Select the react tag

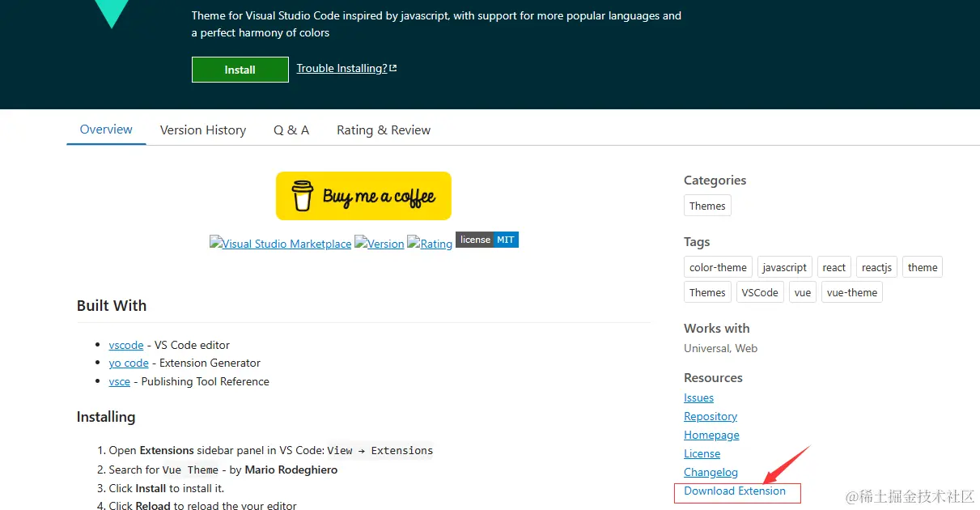[x=834, y=267]
